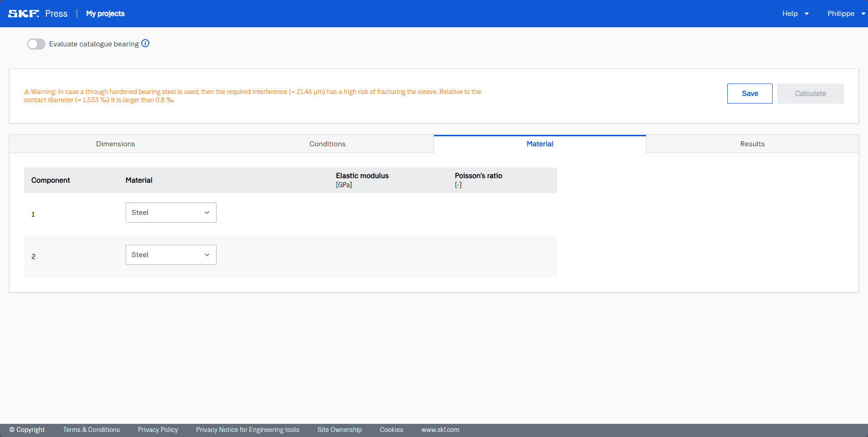
Task: Open the Cookies footer link
Action: [x=391, y=430]
